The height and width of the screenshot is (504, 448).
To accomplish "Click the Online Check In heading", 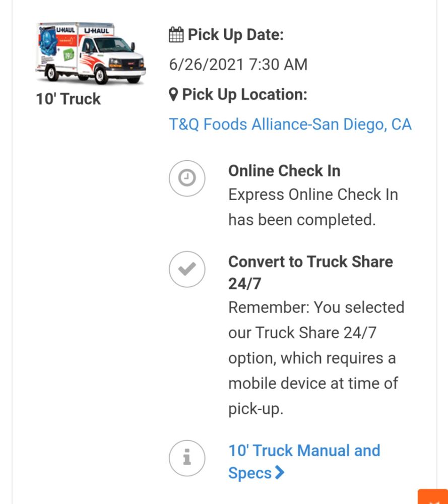I will 284,171.
